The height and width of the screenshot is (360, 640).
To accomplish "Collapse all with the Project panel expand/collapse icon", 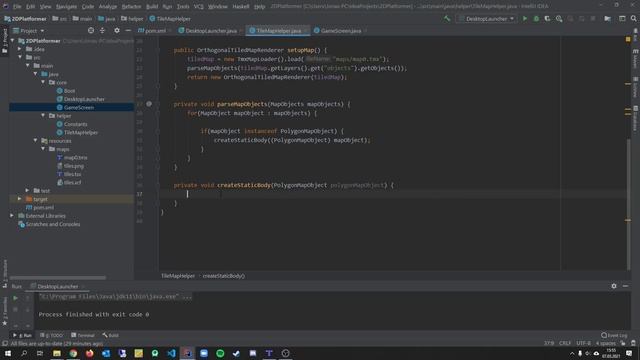I will pos(102,31).
